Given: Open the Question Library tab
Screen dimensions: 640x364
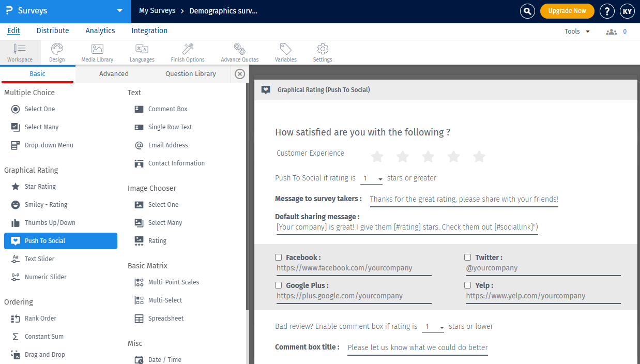Looking at the screenshot, I should (x=191, y=74).
